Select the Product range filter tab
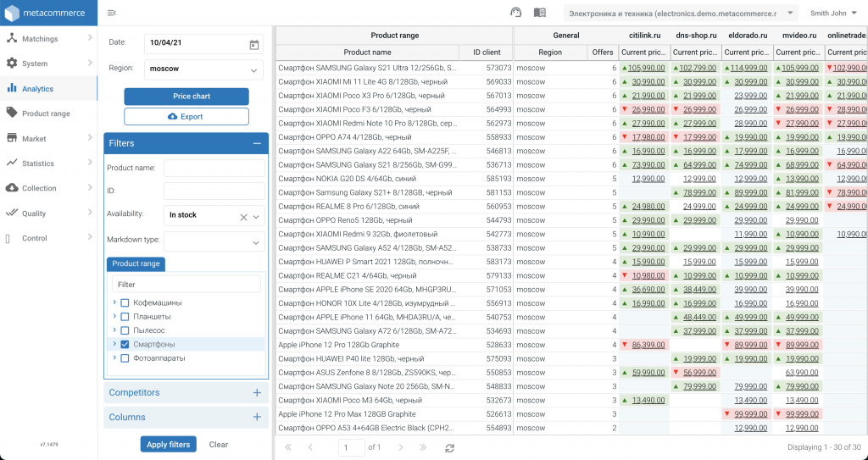The height and width of the screenshot is (460, 868). pos(136,264)
